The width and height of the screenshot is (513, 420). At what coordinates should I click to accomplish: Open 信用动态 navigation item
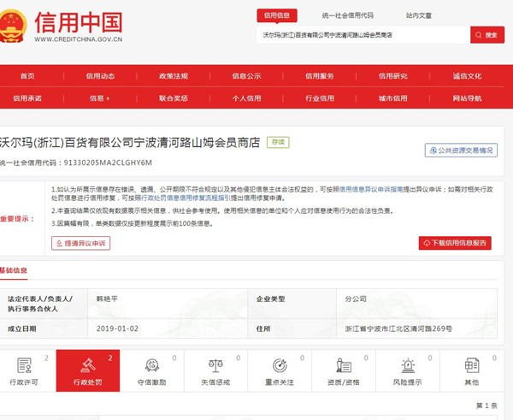pos(100,76)
